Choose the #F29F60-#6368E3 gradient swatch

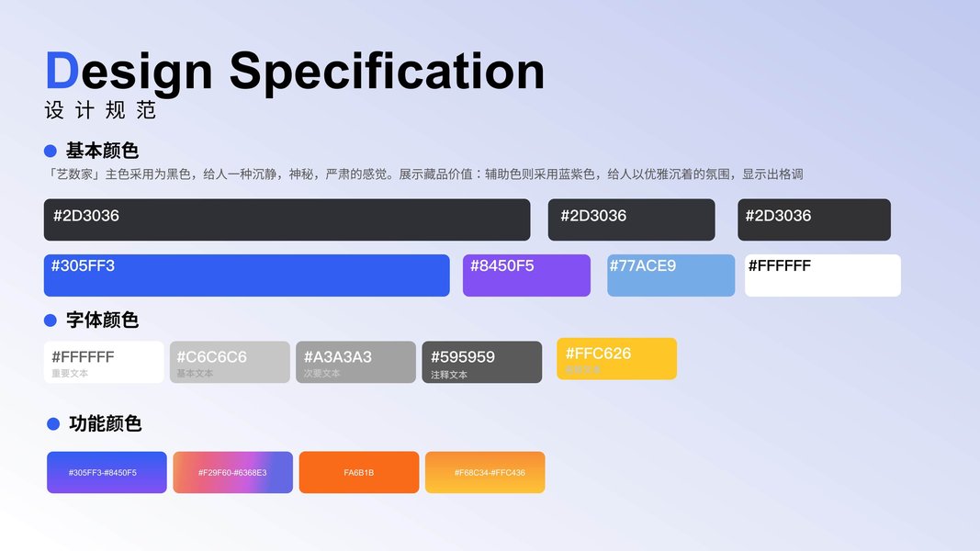232,472
